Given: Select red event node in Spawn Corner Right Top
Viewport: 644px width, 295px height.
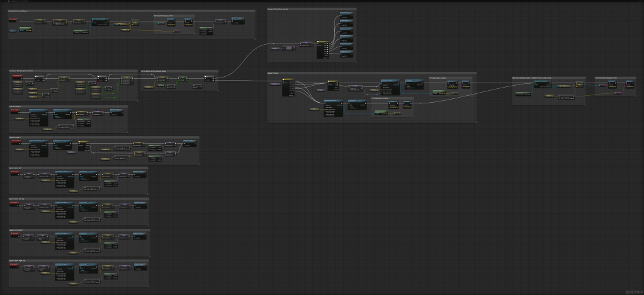Looking at the screenshot, I should 14,265.
